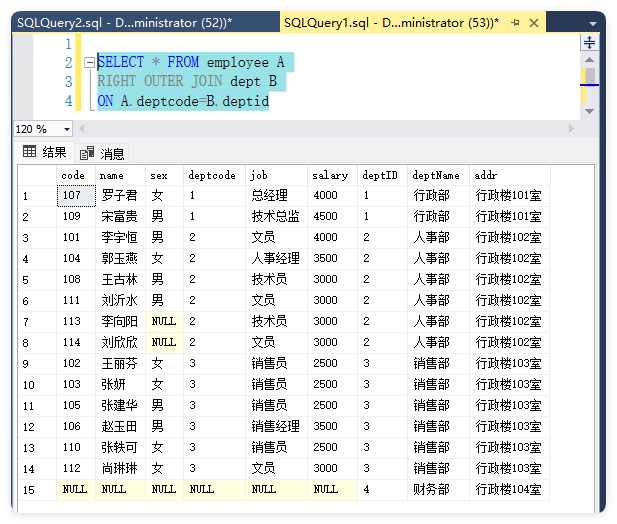Select the sex column header
The width and height of the screenshot is (617, 524).
click(164, 175)
